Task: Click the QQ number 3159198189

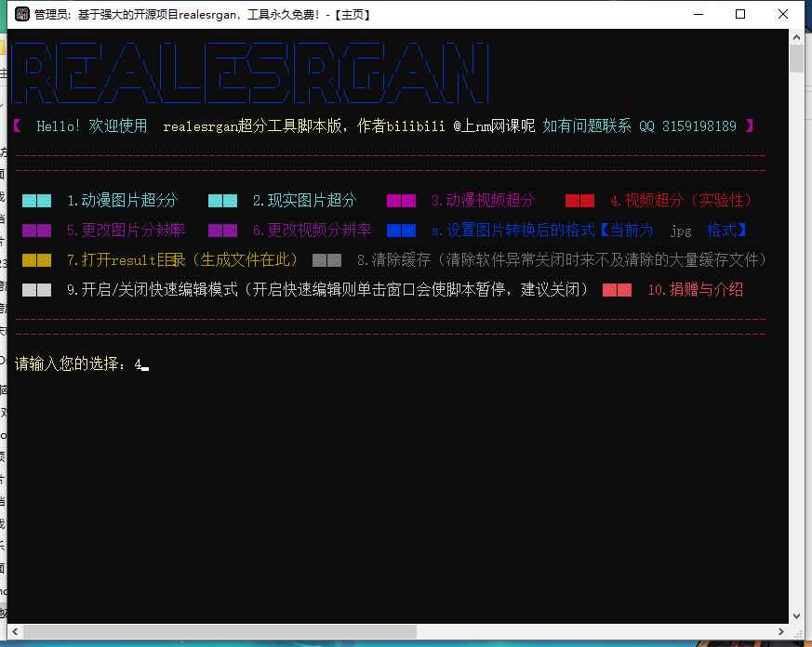Action: pos(699,125)
